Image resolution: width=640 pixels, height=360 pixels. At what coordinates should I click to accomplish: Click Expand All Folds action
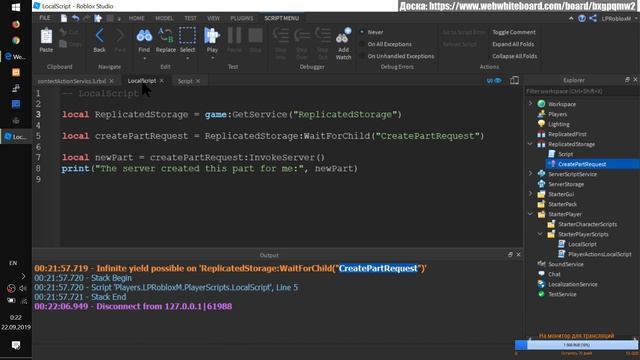(513, 44)
